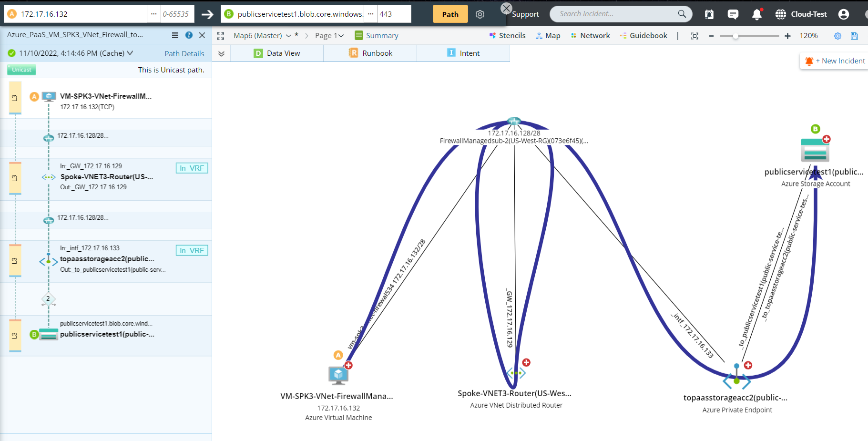Screen dimensions: 868x441
Task: Expand red plus on Spoke-VNET3-Router node
Action: click(x=526, y=362)
